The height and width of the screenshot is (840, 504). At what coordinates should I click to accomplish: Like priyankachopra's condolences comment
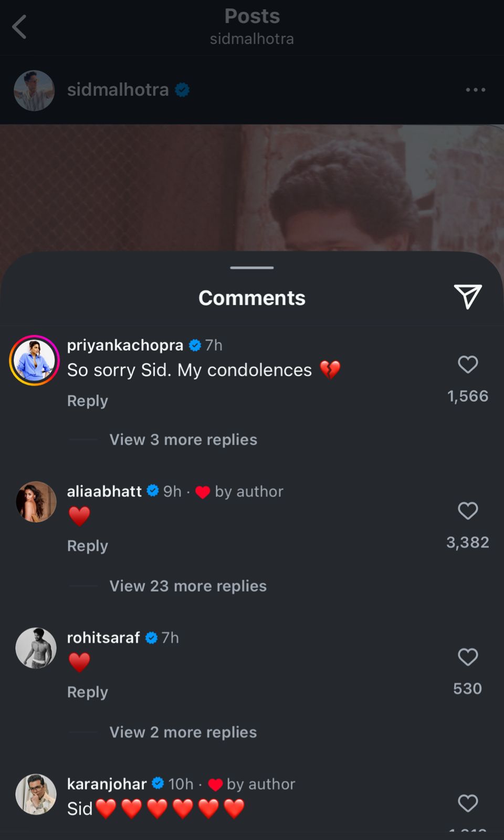(x=467, y=364)
